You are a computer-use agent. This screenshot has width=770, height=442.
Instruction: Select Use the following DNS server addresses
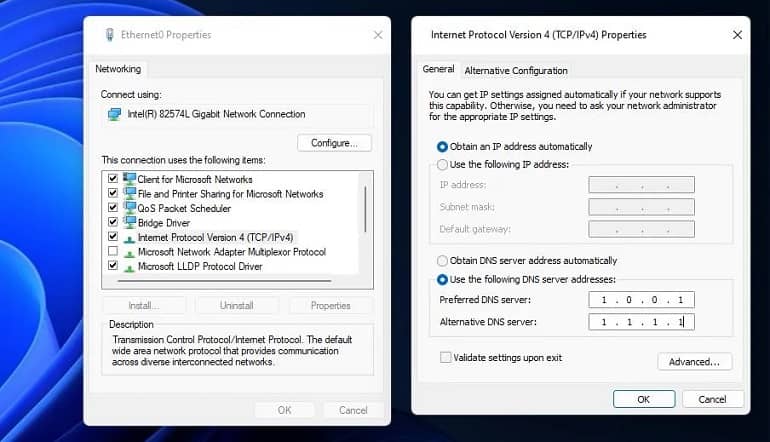442,279
